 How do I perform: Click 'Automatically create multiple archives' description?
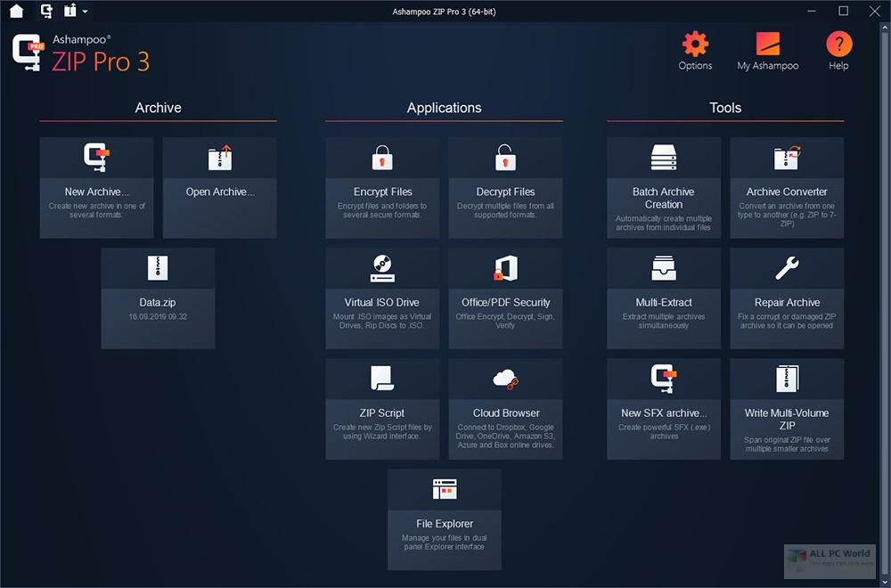pos(664,224)
